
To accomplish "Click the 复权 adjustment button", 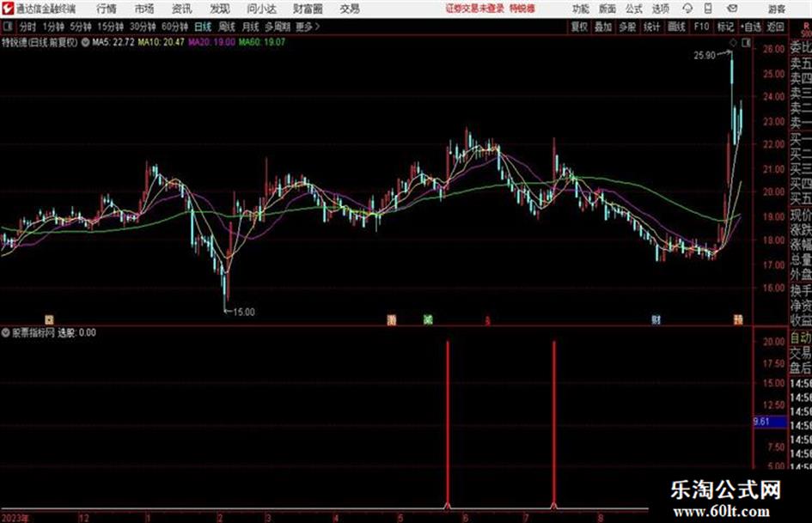I will click(579, 27).
